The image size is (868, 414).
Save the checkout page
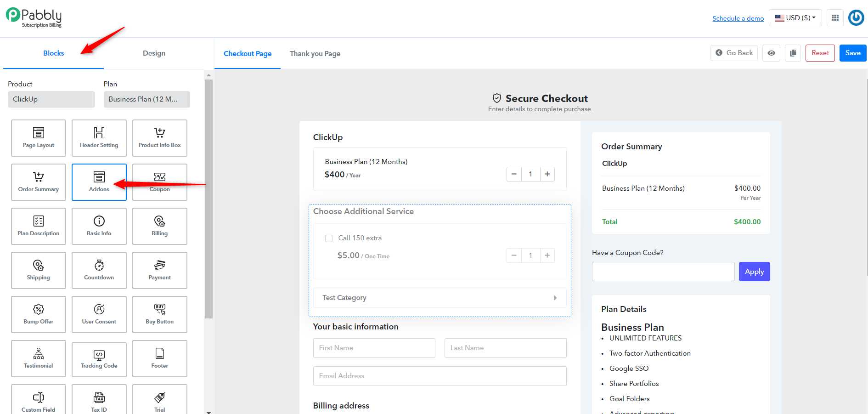tap(853, 53)
